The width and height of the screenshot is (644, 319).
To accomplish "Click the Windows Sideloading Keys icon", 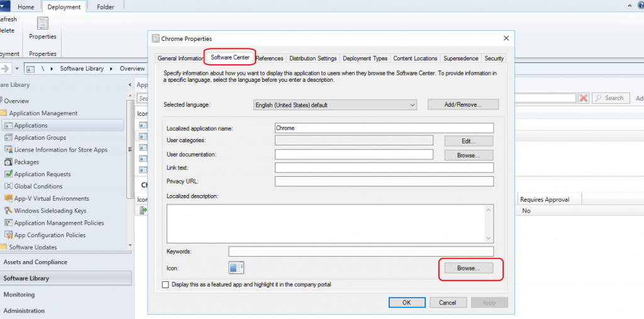I will 9,211.
